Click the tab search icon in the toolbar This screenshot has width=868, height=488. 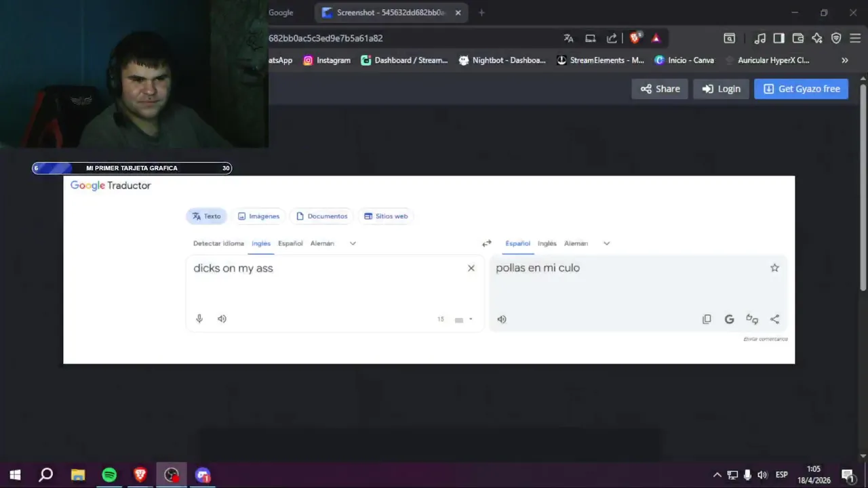729,38
